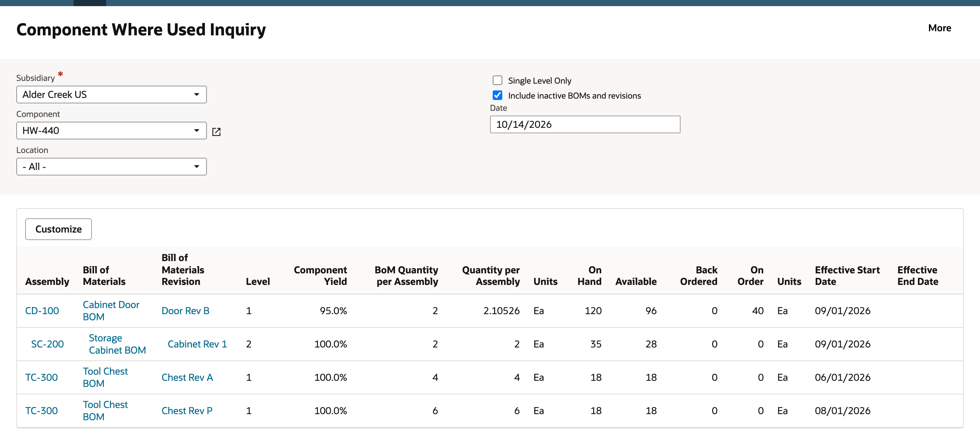This screenshot has height=442, width=980.
Task: Click the Back Ordered column header
Action: coord(699,276)
